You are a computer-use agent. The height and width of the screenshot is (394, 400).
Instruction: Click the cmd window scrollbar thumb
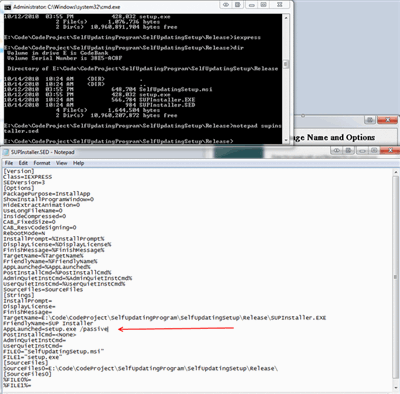[x=286, y=64]
